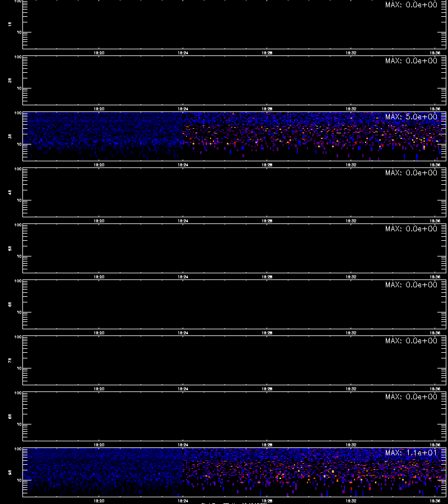Select the 1R y-axis panel label

(10, 24)
